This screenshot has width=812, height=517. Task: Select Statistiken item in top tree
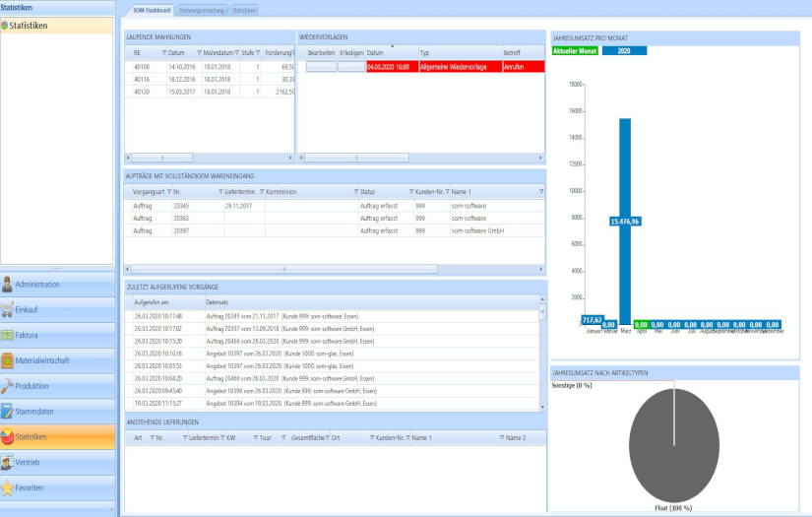pyautogui.click(x=30, y=24)
